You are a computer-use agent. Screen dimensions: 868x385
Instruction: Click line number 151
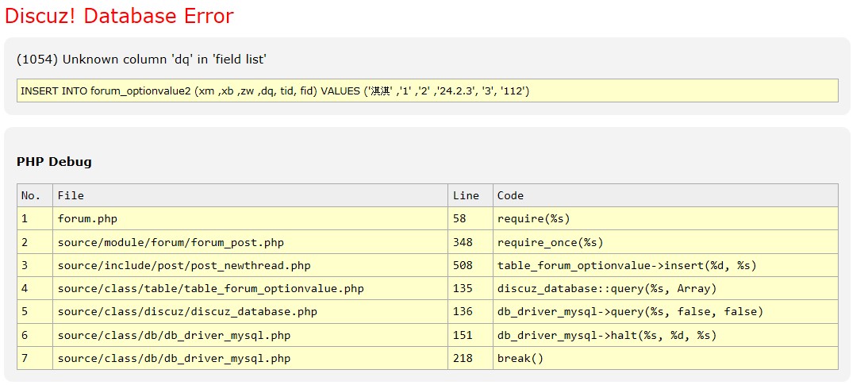(470, 335)
